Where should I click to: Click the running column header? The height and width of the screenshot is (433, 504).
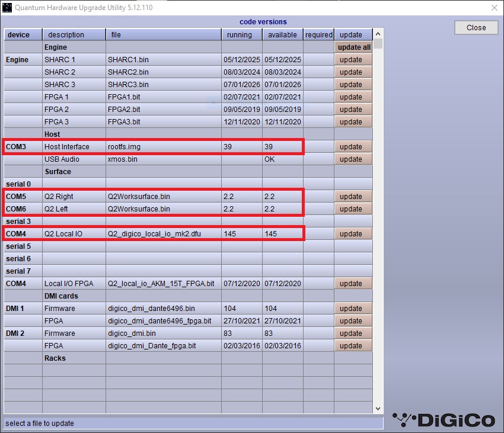coord(242,35)
